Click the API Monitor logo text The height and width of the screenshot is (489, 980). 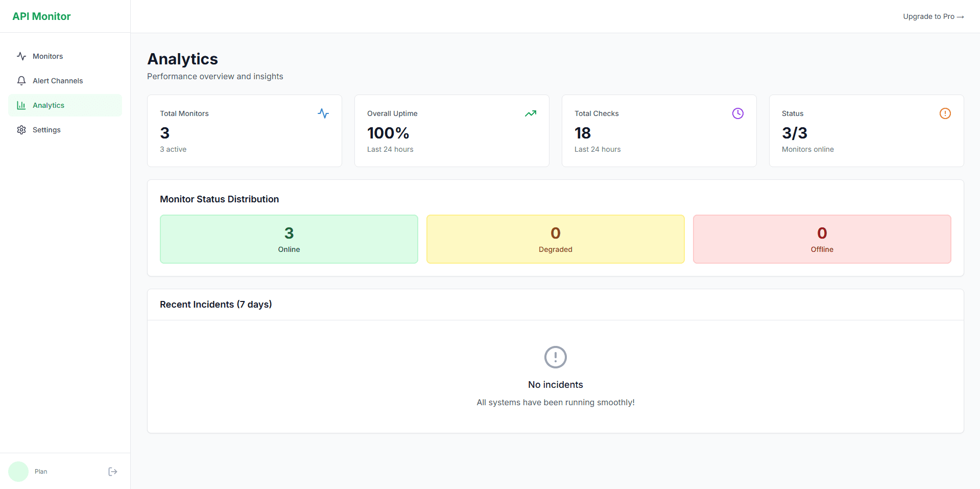(41, 16)
